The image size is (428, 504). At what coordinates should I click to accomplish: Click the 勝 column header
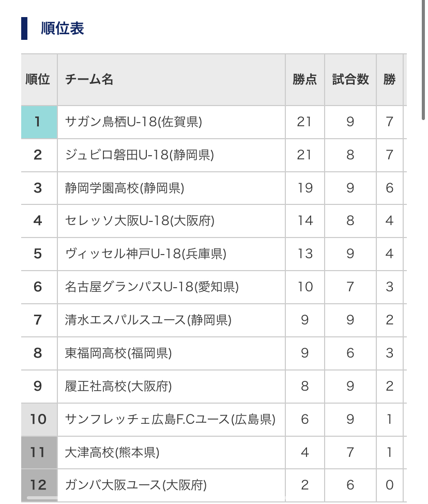[389, 79]
